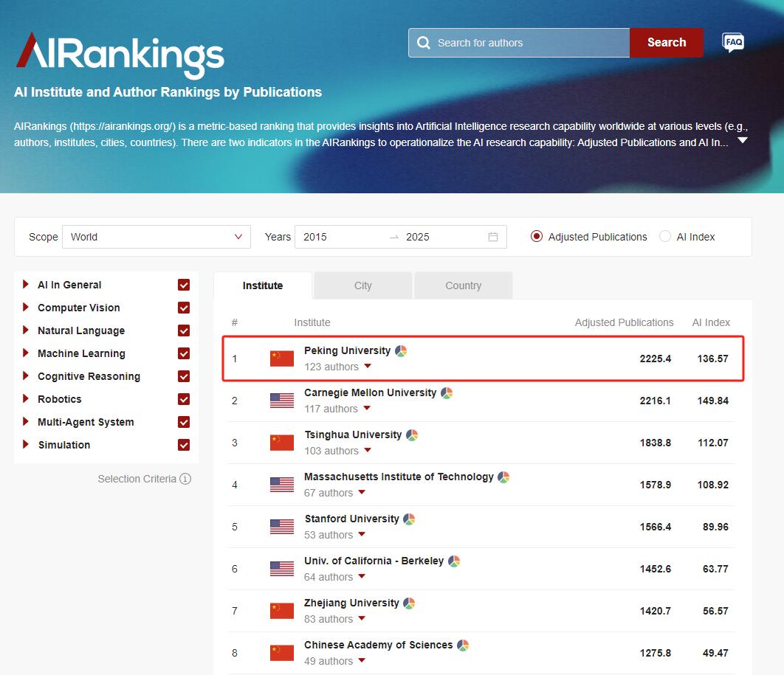This screenshot has height=675, width=784.
Task: Uncheck the Natural Language checkbox
Action: (184, 330)
